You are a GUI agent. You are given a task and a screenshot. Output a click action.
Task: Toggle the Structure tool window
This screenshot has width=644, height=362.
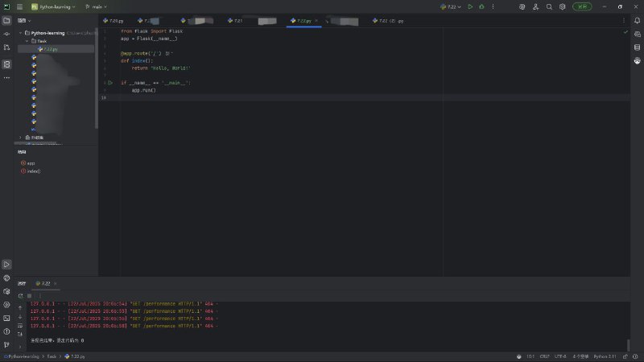tap(6, 64)
